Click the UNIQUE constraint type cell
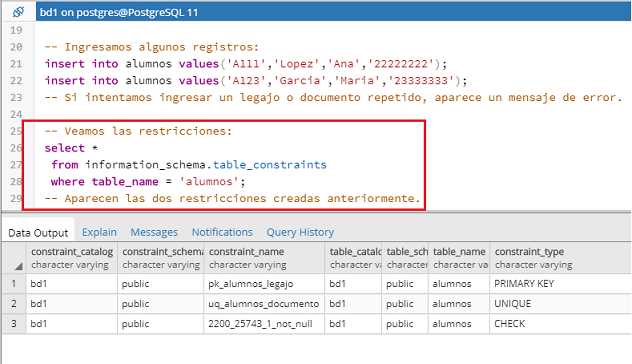 click(x=560, y=304)
